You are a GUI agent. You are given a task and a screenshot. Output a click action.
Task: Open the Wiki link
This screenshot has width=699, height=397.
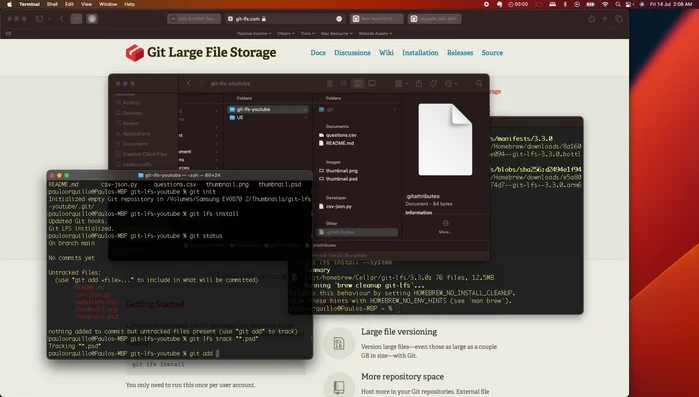pos(386,53)
